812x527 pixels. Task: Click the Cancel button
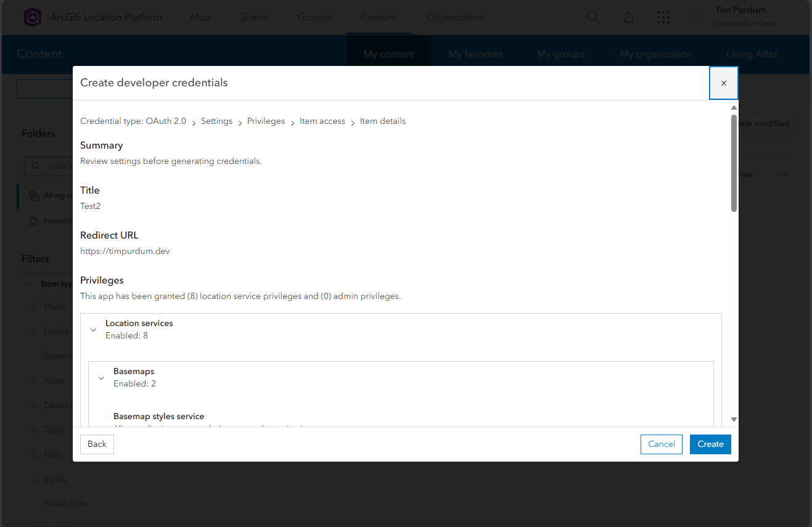click(x=662, y=444)
